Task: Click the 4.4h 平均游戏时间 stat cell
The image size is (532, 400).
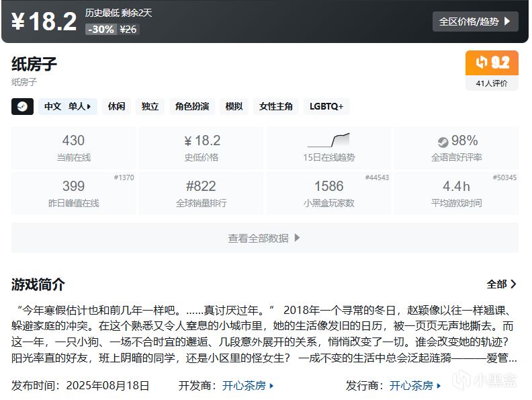Action: pyautogui.click(x=456, y=193)
